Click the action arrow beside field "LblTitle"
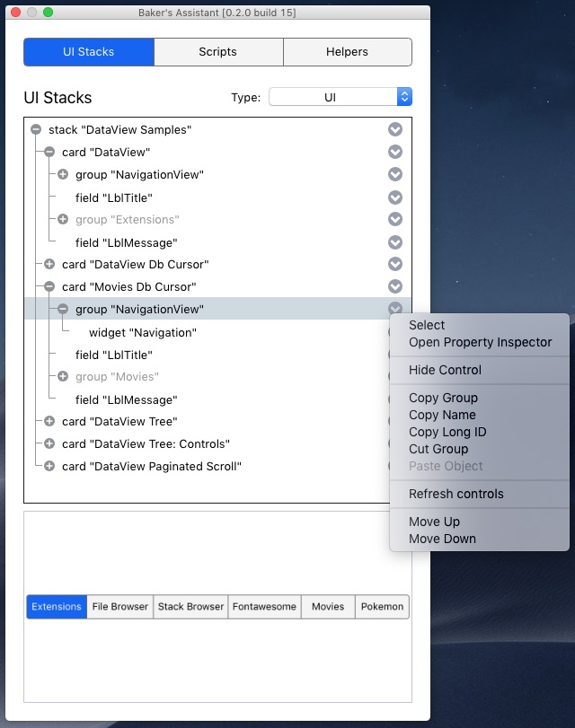 click(x=395, y=197)
